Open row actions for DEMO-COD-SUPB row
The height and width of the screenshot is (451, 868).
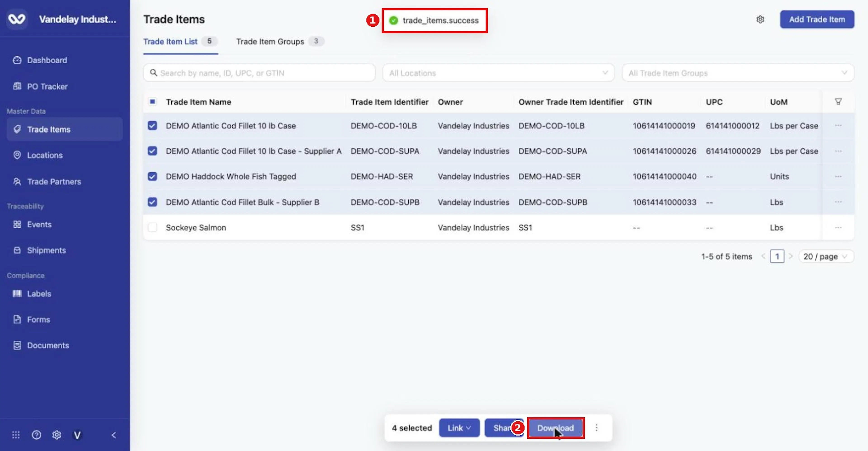838,202
